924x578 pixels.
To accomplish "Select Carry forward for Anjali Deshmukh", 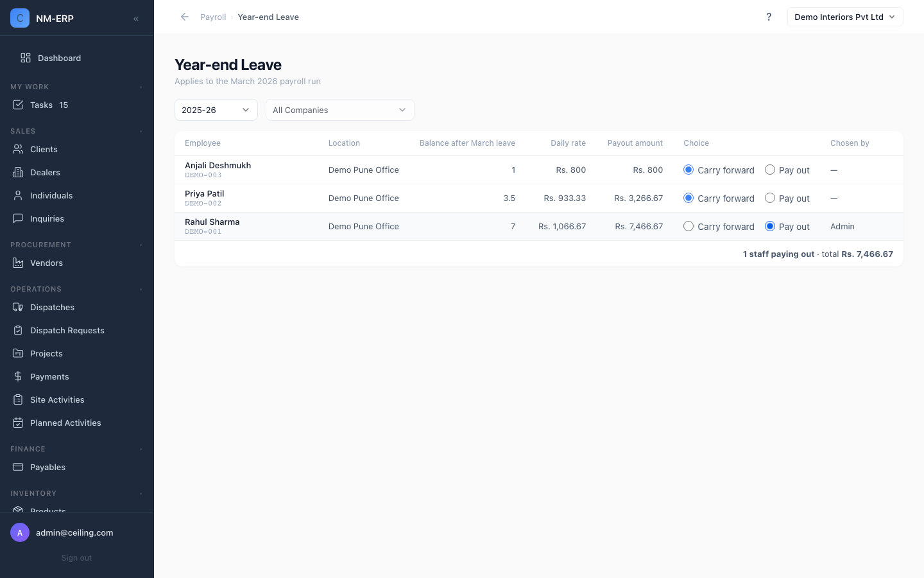I will (x=689, y=170).
